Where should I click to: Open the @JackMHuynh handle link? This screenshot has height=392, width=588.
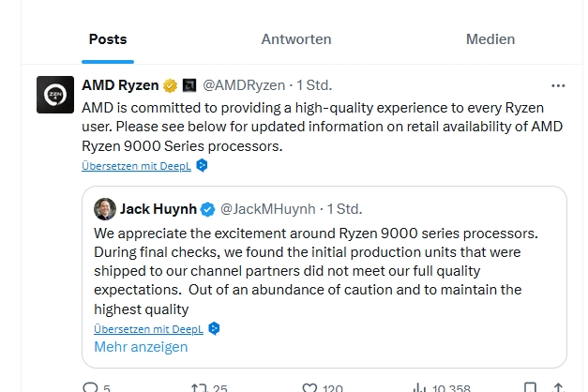[266, 209]
